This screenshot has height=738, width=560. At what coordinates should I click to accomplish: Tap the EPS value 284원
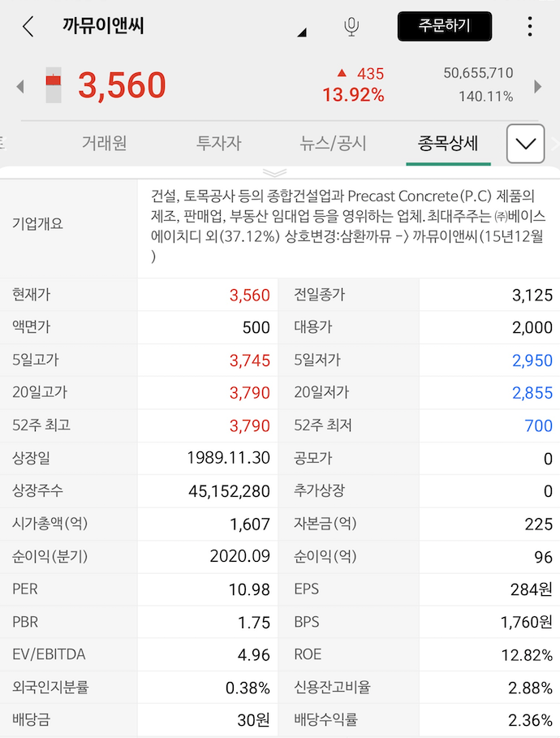[532, 589]
